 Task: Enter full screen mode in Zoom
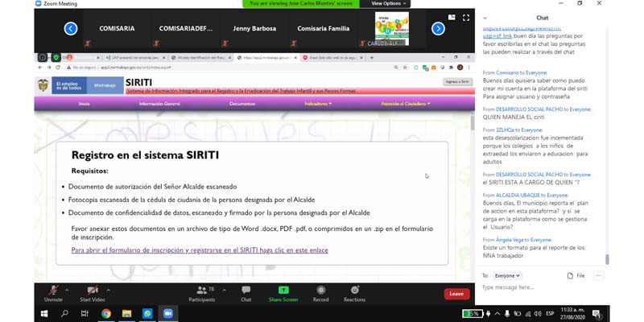[466, 18]
